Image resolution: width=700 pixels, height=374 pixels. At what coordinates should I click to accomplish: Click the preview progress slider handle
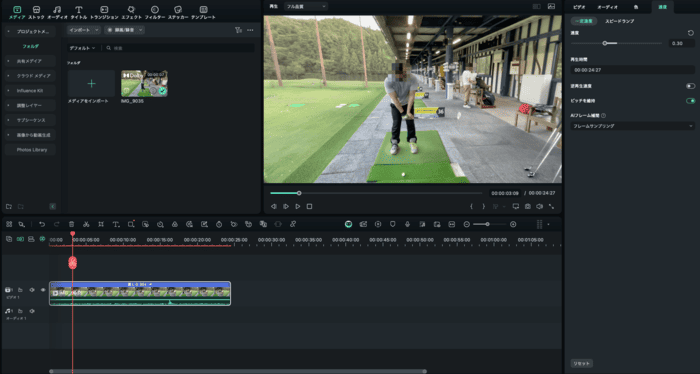[299, 193]
